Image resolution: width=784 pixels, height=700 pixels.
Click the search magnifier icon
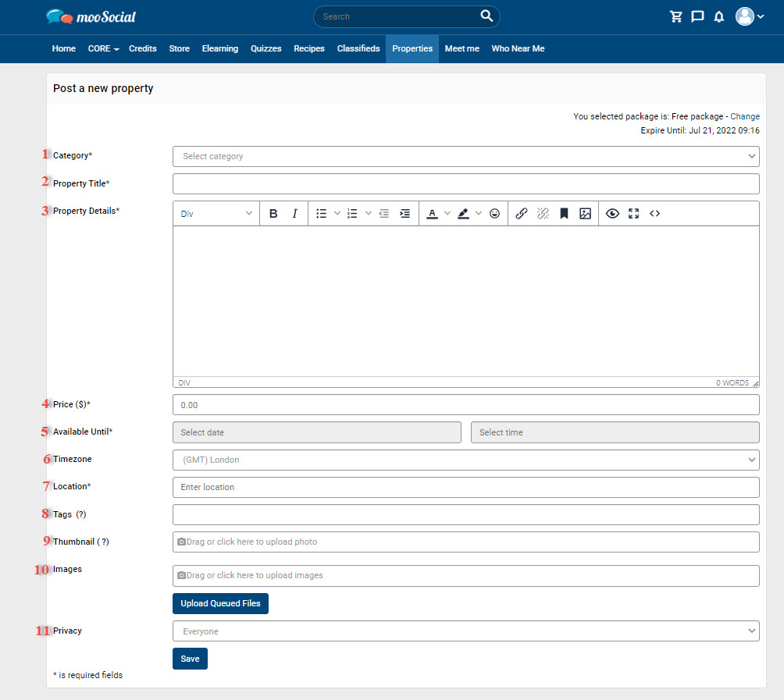(486, 16)
